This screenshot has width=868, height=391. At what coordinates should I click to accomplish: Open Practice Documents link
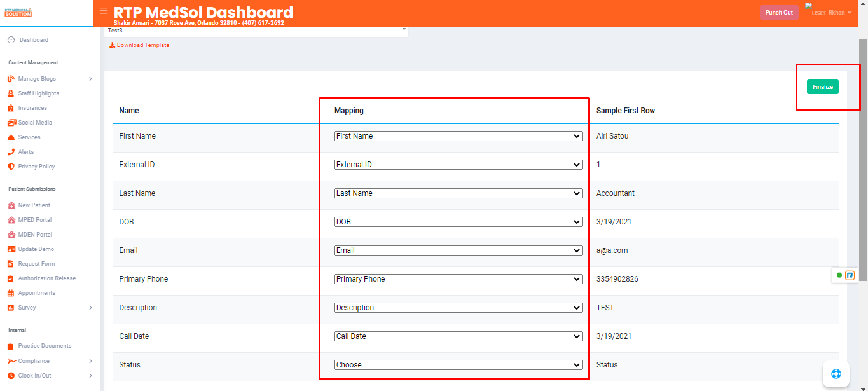[x=45, y=346]
